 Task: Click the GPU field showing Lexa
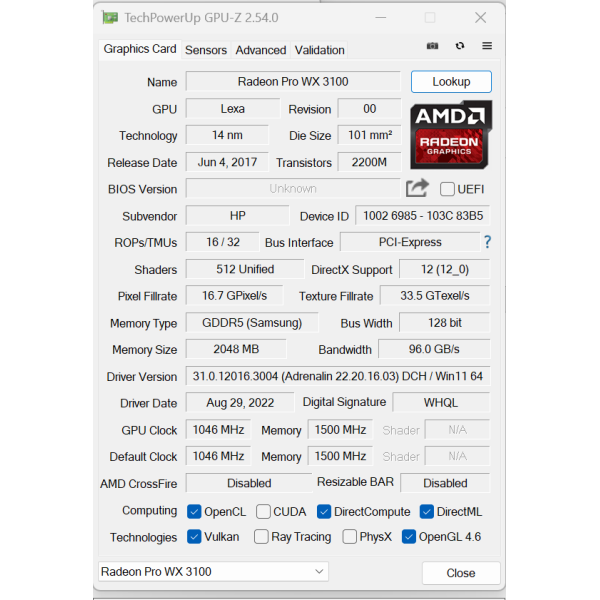[x=233, y=109]
